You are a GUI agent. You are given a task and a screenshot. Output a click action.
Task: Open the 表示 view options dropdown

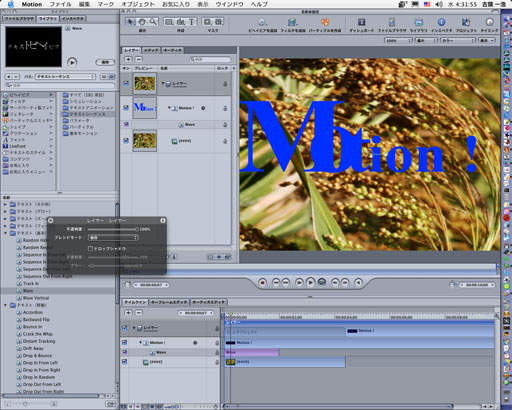pyautogui.click(x=487, y=40)
